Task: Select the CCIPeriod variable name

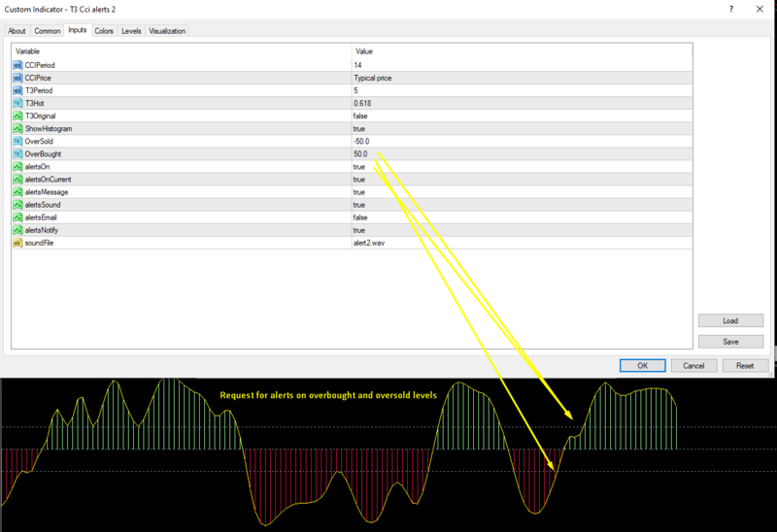Action: [x=40, y=65]
